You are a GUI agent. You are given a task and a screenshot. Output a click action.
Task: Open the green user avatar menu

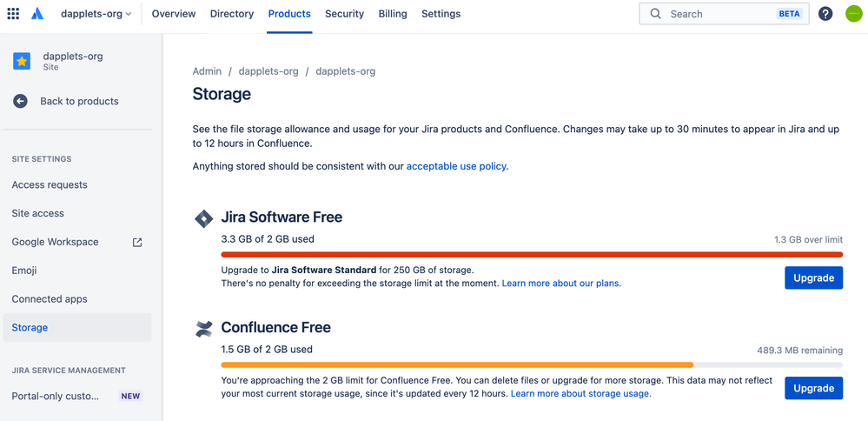coord(854,14)
